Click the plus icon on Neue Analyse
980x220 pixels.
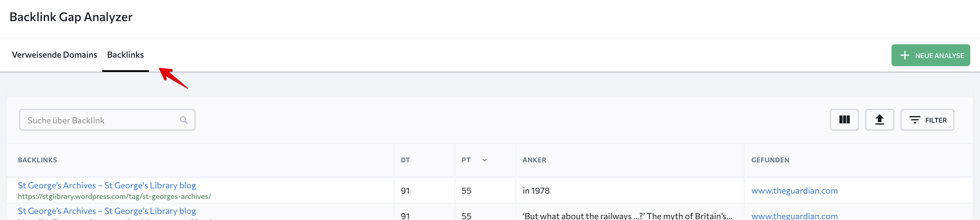[x=904, y=55]
